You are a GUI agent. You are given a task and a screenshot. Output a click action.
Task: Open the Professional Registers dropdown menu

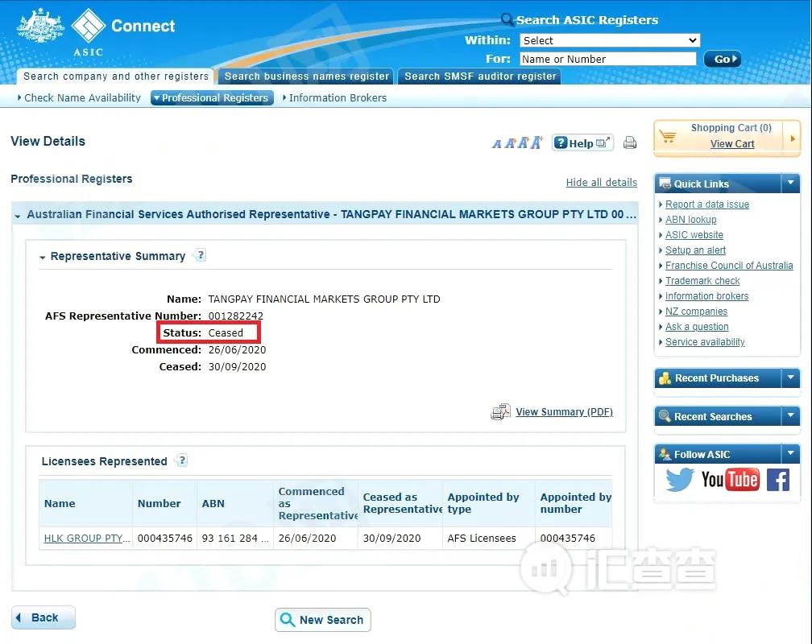(x=212, y=98)
